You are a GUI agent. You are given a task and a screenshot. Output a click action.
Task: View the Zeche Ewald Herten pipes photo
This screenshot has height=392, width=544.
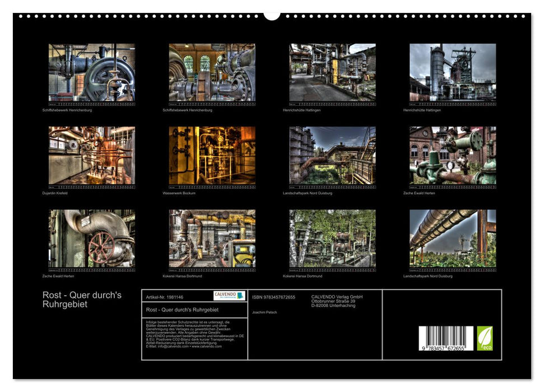(x=454, y=157)
